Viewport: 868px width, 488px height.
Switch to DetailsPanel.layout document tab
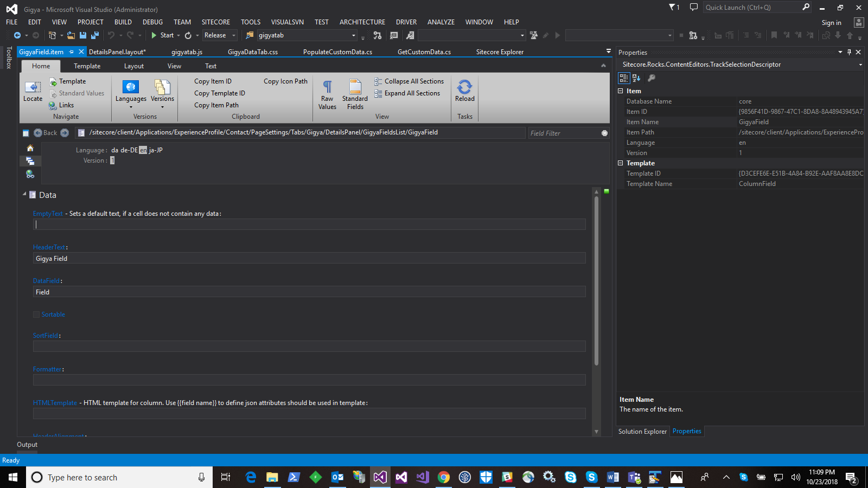(x=117, y=52)
